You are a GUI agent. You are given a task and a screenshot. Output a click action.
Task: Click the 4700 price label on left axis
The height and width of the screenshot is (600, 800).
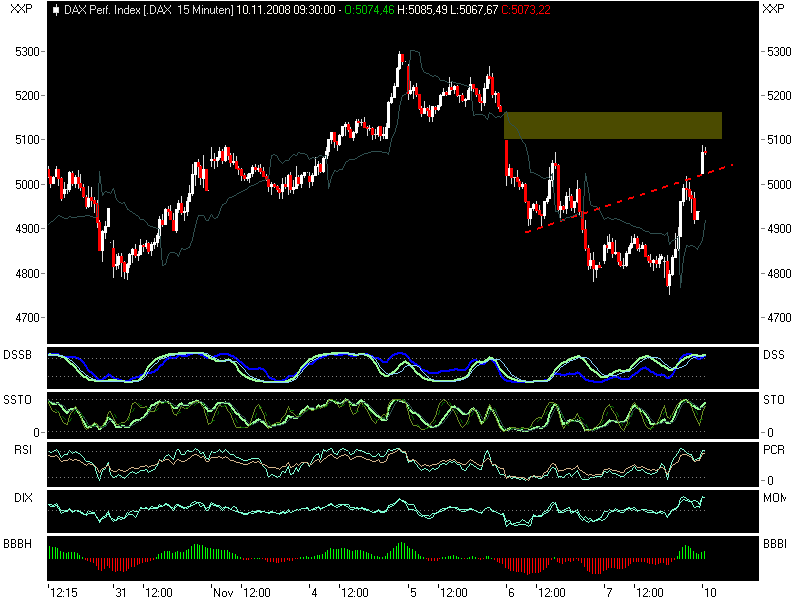coord(27,317)
